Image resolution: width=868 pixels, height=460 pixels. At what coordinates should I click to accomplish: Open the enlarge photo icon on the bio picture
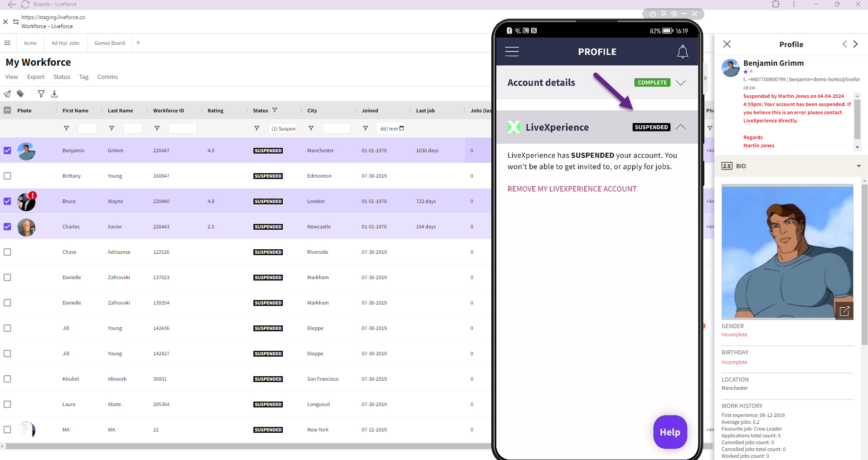tap(844, 311)
